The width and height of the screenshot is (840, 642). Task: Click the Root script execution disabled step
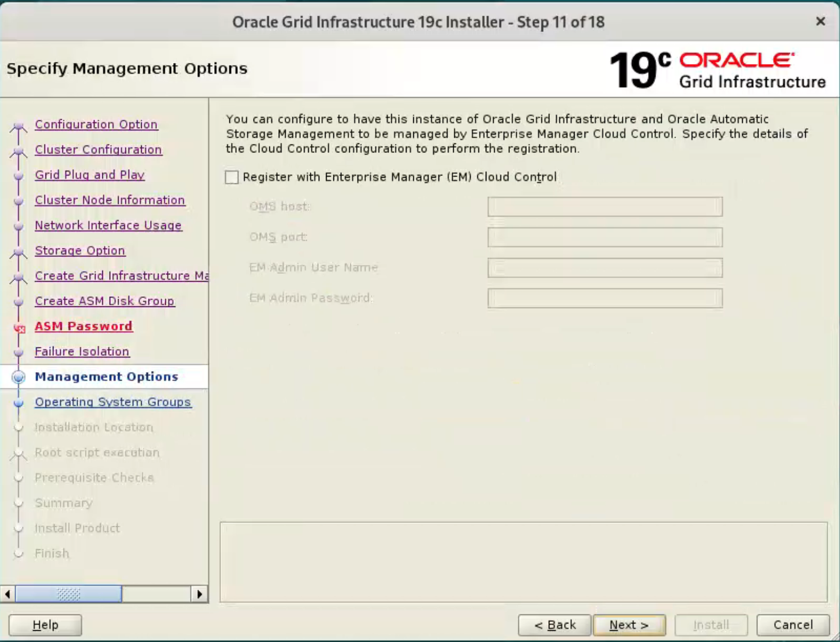[x=97, y=453]
